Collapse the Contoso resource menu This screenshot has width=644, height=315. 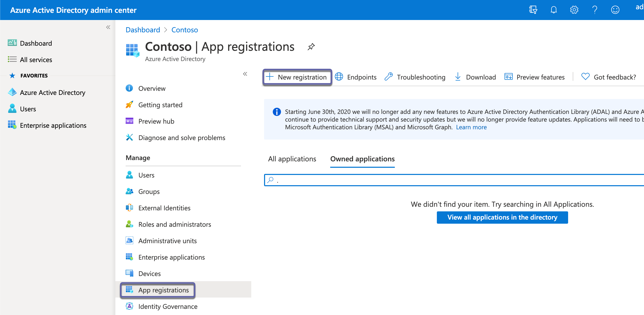(245, 74)
